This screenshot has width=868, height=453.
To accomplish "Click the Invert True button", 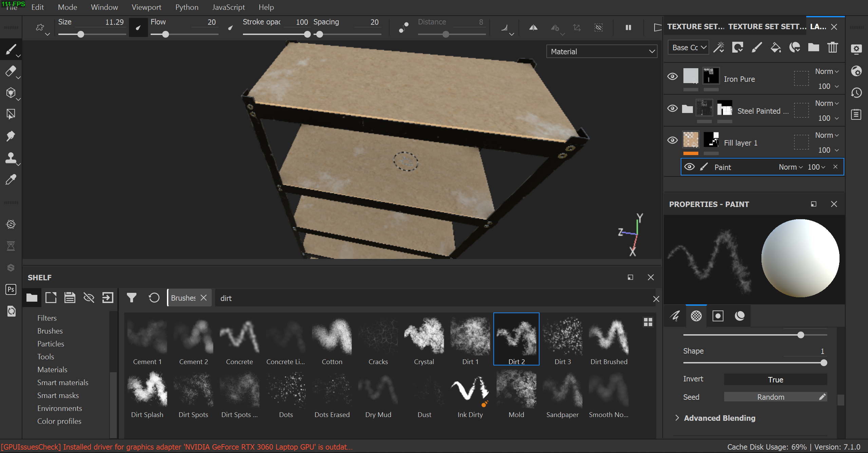I will point(775,379).
